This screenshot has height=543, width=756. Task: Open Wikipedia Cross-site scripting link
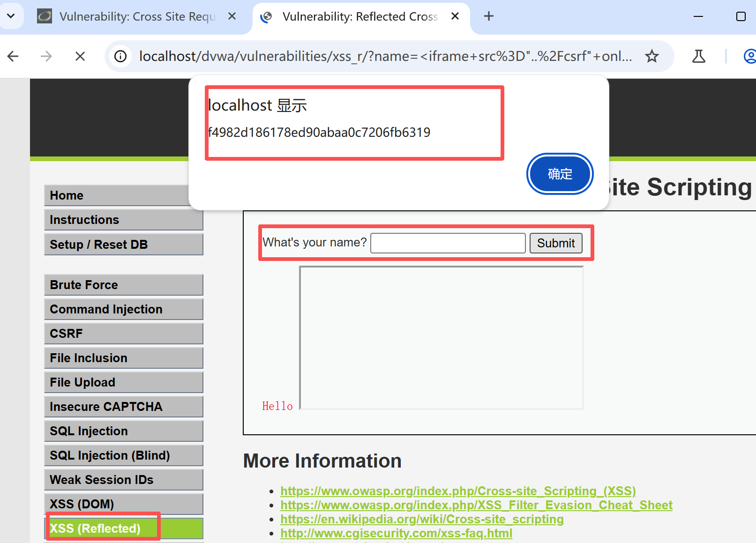(x=422, y=519)
